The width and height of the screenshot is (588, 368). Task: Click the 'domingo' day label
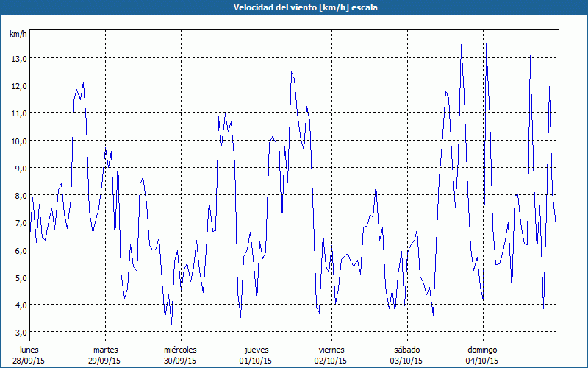tap(482, 350)
